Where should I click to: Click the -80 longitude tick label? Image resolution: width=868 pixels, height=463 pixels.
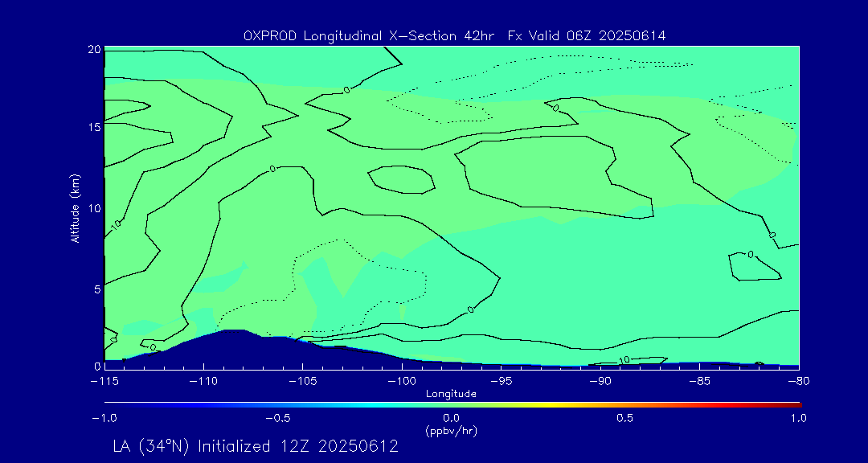[798, 382]
